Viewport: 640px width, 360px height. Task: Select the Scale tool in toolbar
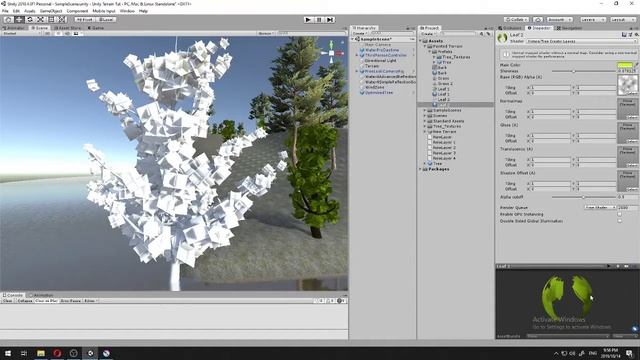coord(40,19)
